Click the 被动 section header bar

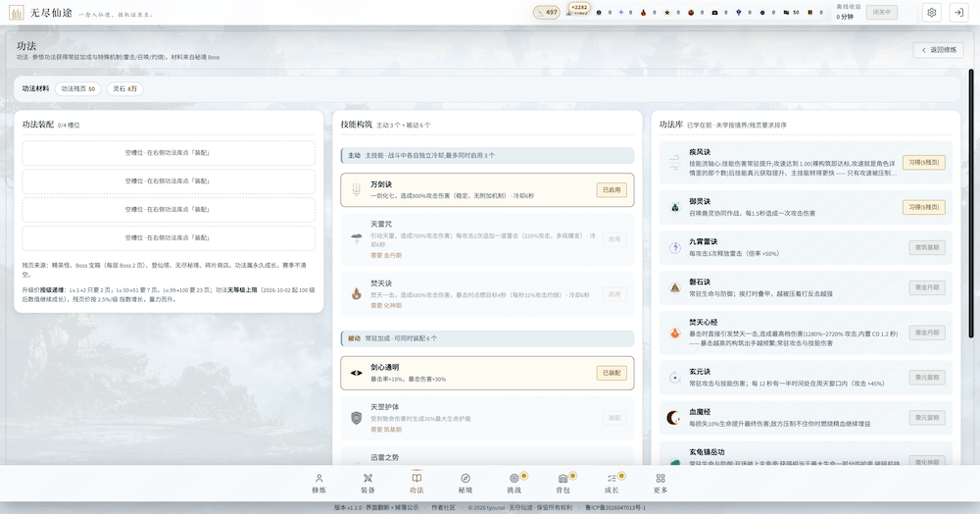(487, 338)
